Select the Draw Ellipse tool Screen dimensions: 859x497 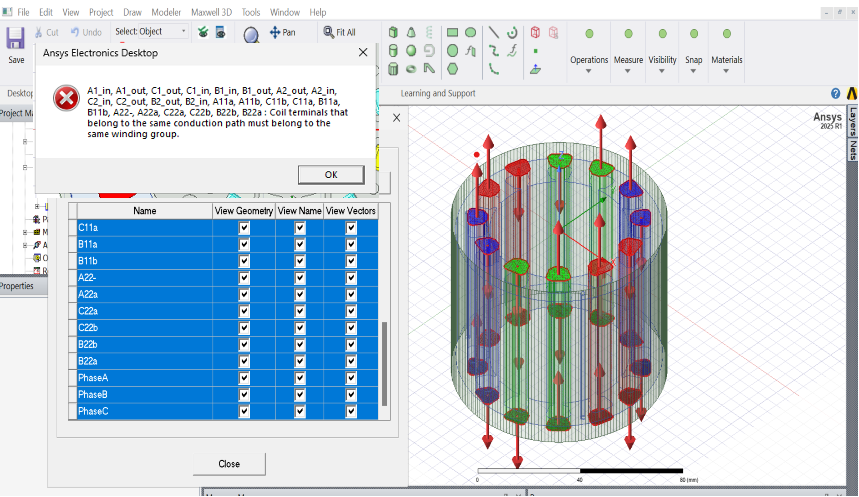452,51
